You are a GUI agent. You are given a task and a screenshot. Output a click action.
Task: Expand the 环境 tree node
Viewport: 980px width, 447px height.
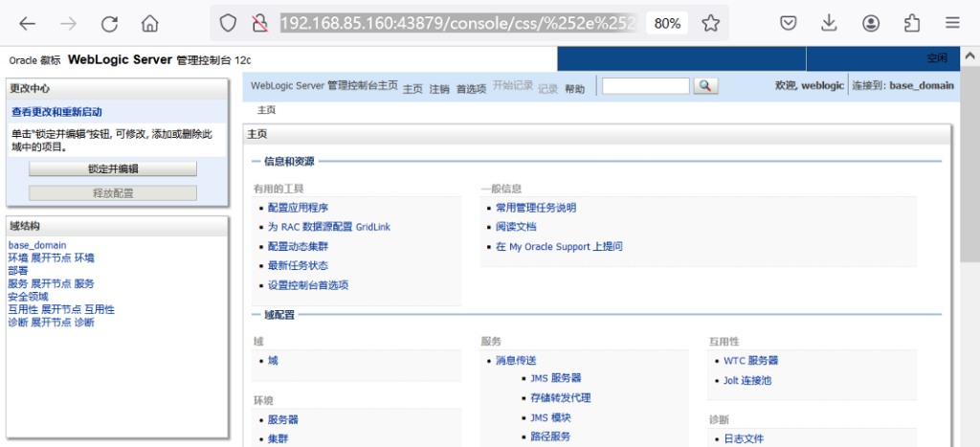(x=52, y=257)
